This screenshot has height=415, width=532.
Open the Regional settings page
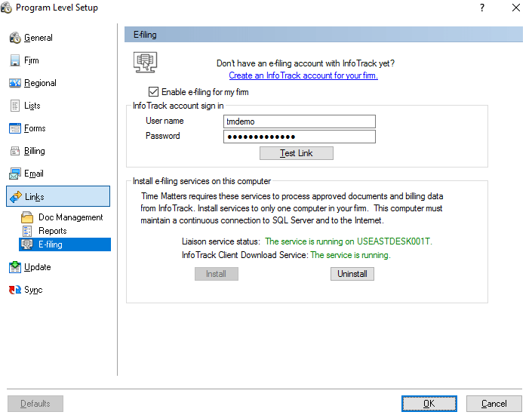pyautogui.click(x=40, y=83)
